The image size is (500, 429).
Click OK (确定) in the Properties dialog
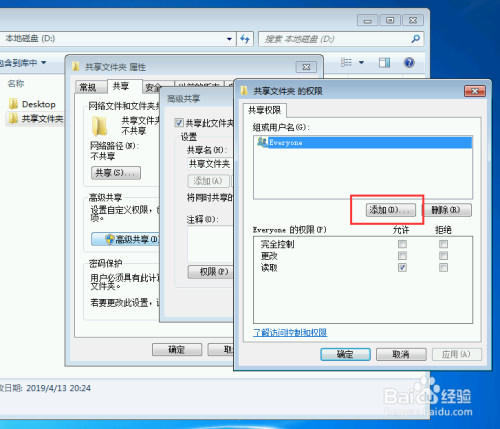click(x=177, y=350)
